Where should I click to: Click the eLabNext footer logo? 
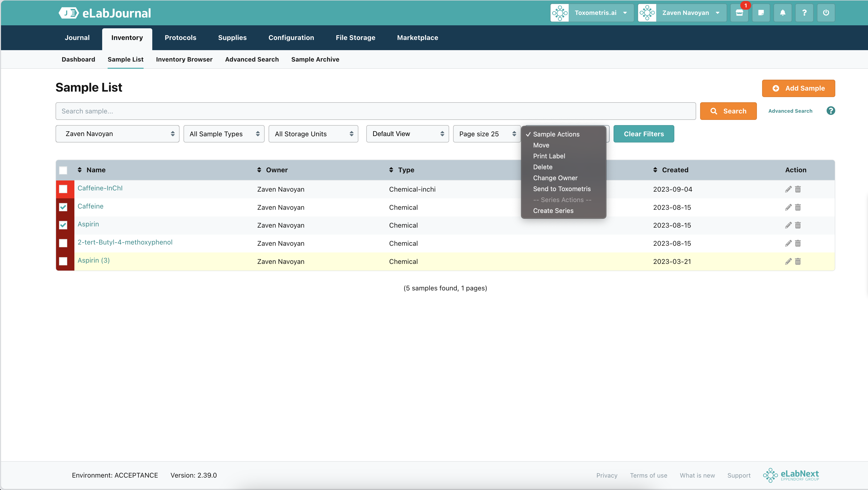[x=791, y=475]
